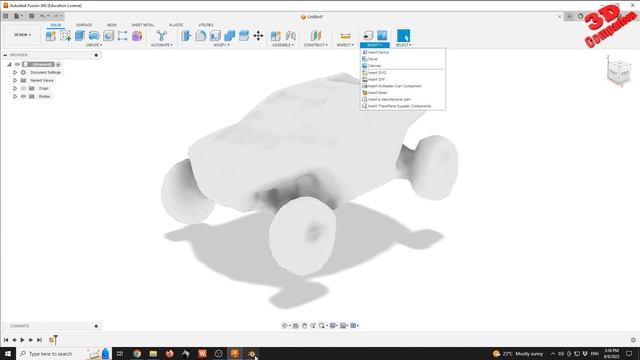Select the Combine tool icon
640x360 pixels.
(229, 36)
